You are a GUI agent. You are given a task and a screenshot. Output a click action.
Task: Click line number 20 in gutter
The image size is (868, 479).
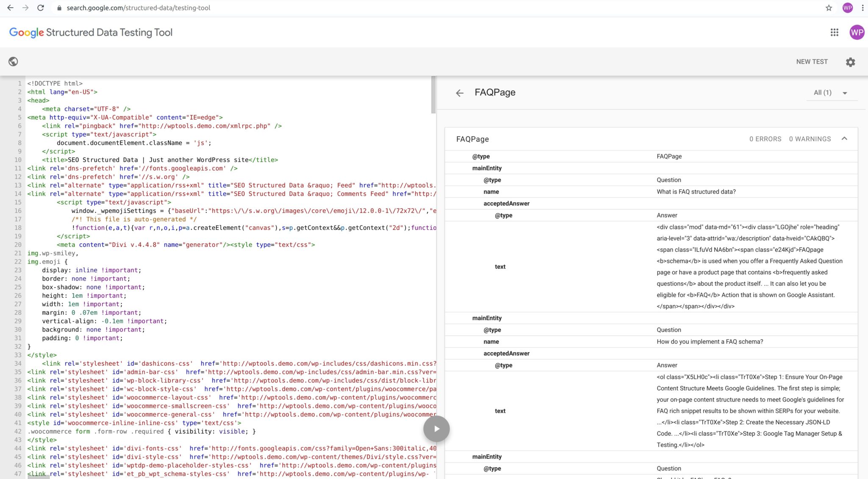click(x=18, y=245)
